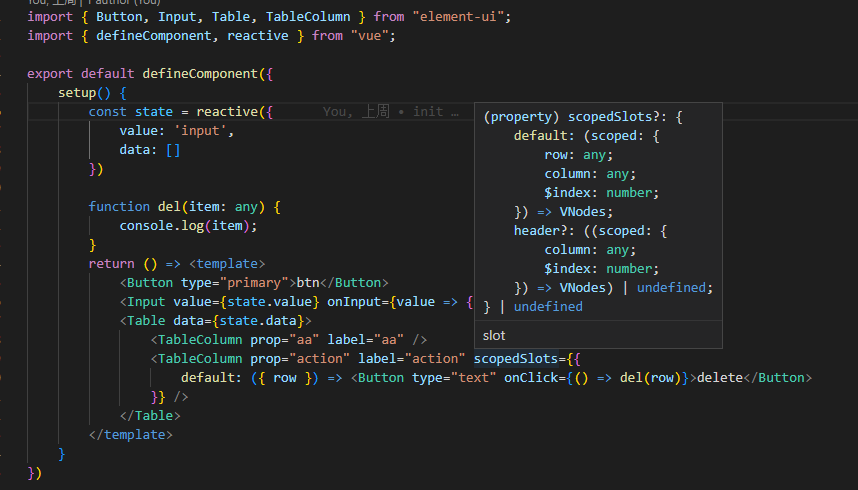Image resolution: width=858 pixels, height=490 pixels.
Task: Click the 'delete' button text in JSX
Action: 720,378
